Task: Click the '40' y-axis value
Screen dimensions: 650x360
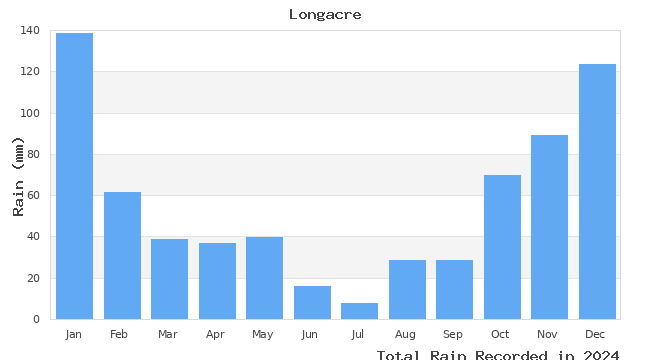Action: (x=33, y=236)
